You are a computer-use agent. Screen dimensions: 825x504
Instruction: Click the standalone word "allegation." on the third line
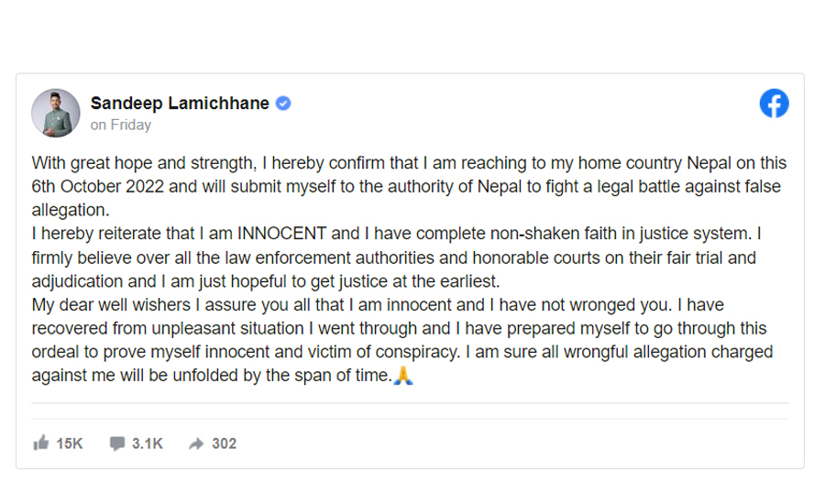pyautogui.click(x=71, y=211)
